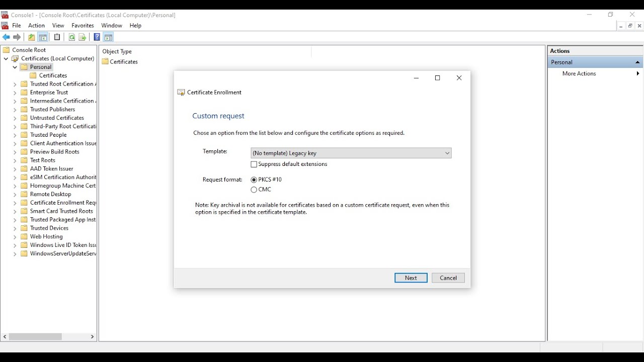Screen dimensions: 644x362
Task: Click the Remote Desktop folder icon
Action: pyautogui.click(x=24, y=194)
